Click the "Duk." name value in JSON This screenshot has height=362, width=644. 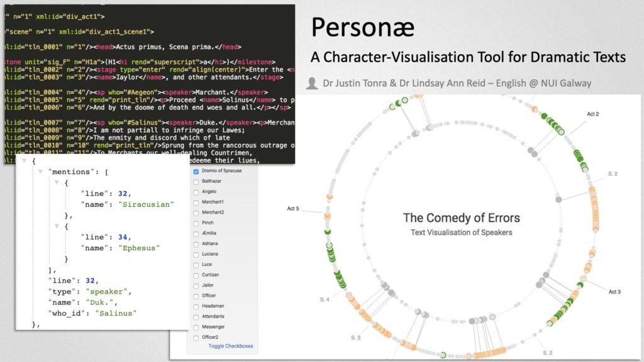(x=101, y=302)
